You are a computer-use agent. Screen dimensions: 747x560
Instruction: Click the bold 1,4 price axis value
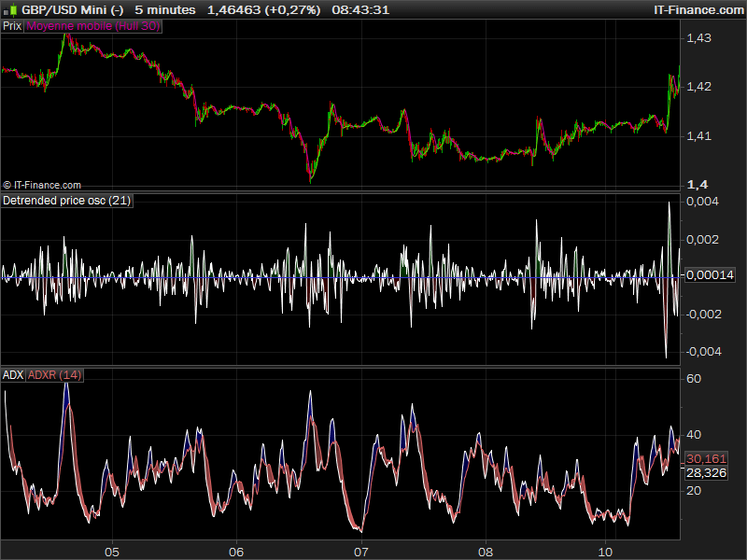pyautogui.click(x=698, y=185)
